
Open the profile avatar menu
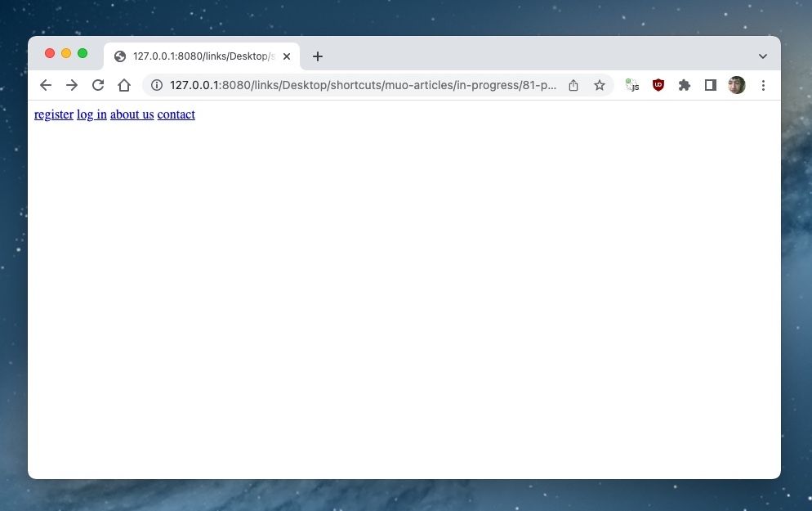[x=736, y=85]
